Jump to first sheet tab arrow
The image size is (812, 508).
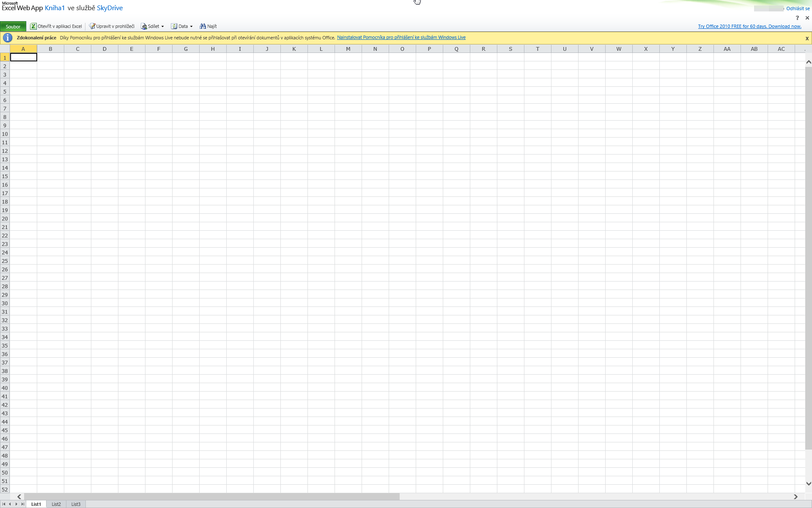point(4,504)
